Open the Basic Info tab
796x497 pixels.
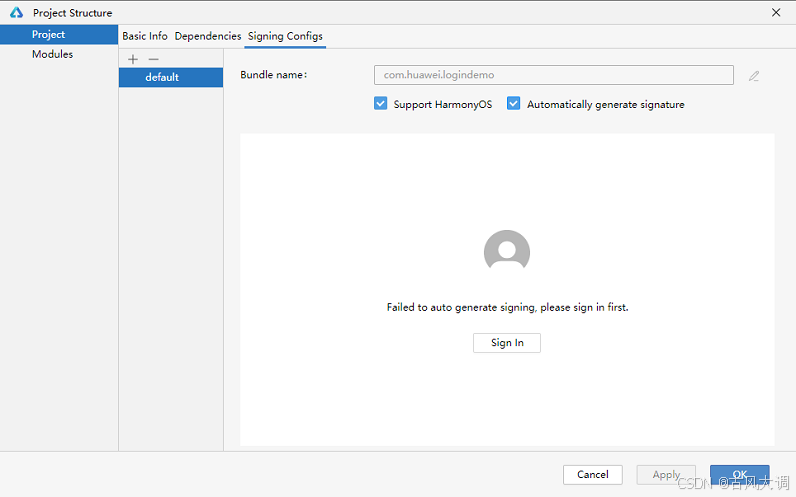click(145, 36)
